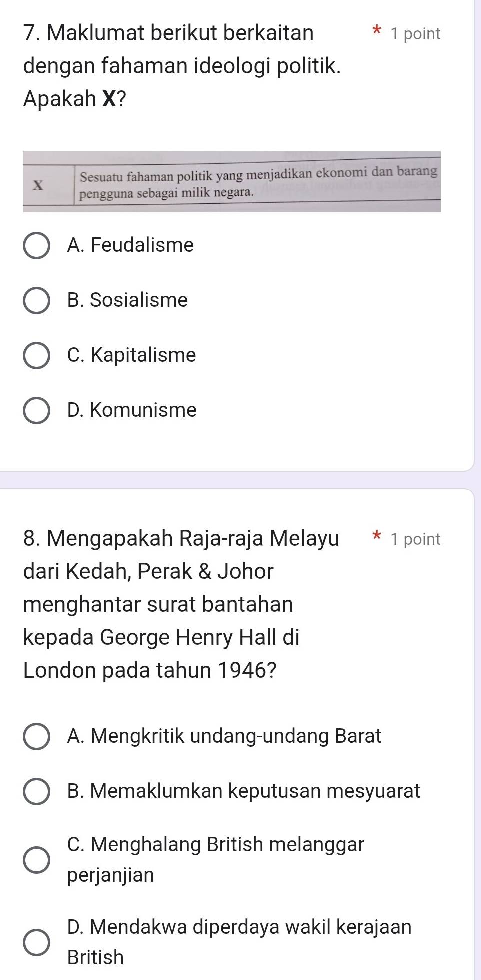This screenshot has height=980, width=481.
Task: Click the '1 point' label on question 7
Action: 416,34
